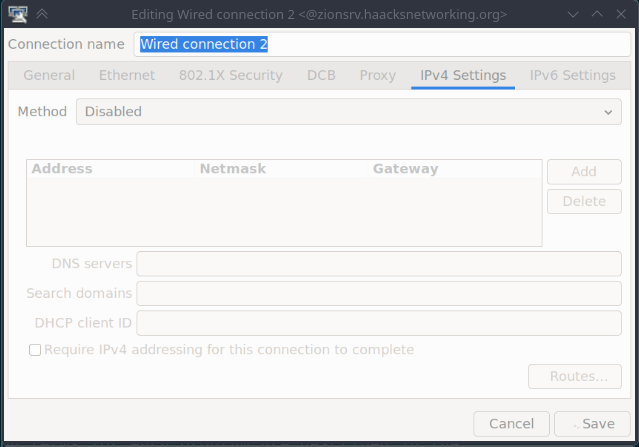Open the Method dropdown showing Disabled

pyautogui.click(x=349, y=112)
